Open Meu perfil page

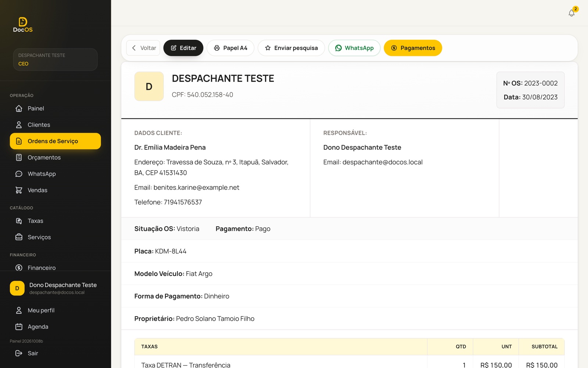point(55,311)
